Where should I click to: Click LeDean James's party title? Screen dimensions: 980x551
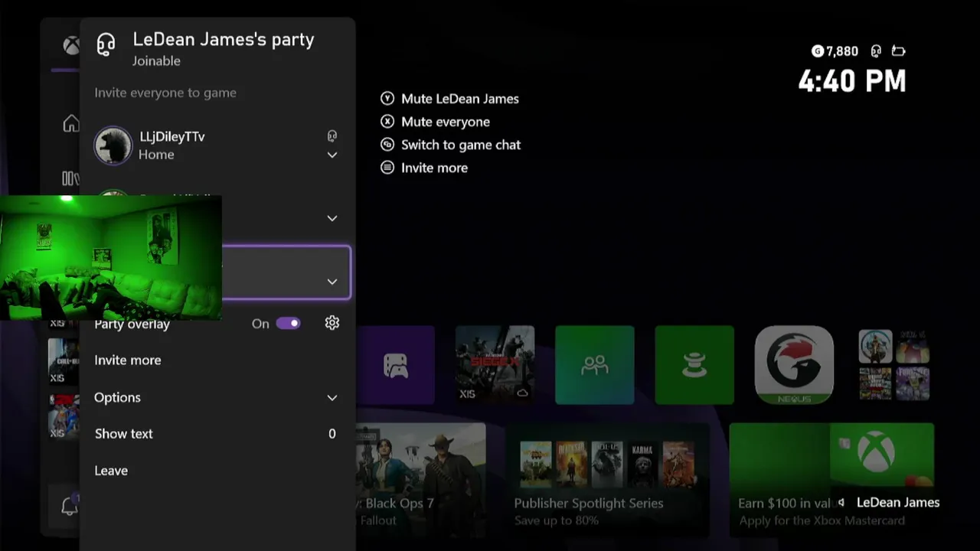tap(224, 40)
